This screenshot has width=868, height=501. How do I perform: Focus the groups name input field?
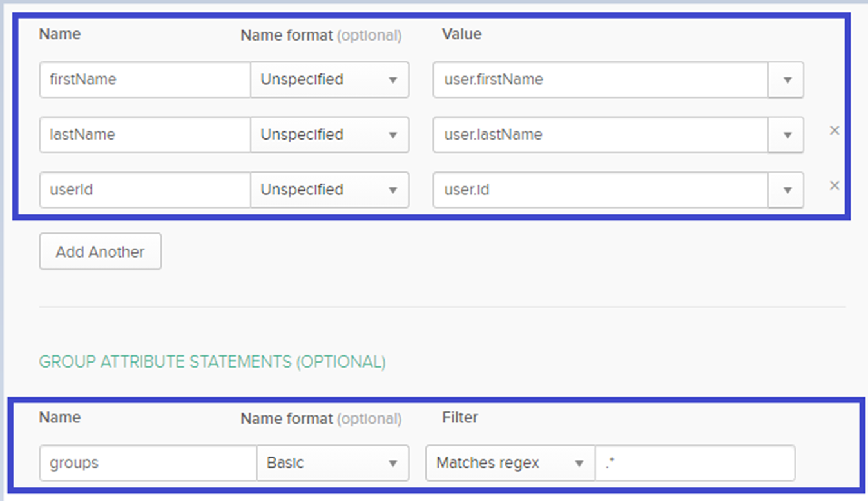coord(148,463)
